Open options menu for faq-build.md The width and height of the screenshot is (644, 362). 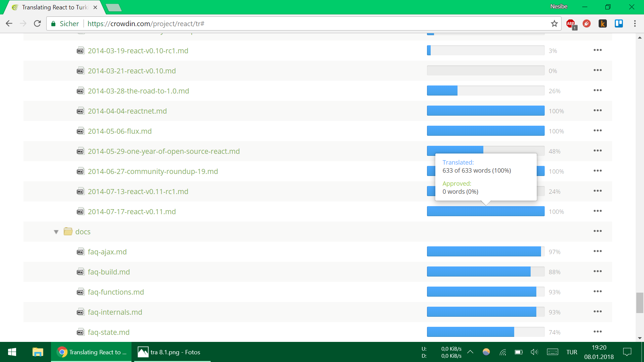[x=598, y=271]
